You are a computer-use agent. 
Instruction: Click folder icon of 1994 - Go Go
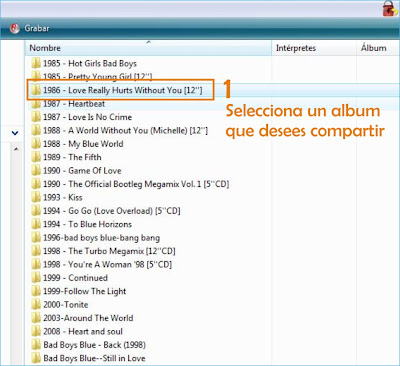[x=36, y=211]
